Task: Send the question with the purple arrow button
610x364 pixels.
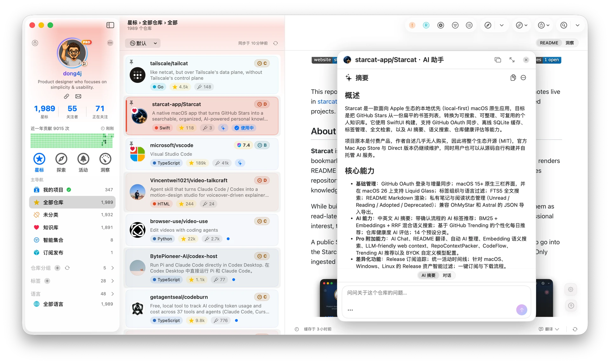Action: click(x=522, y=310)
